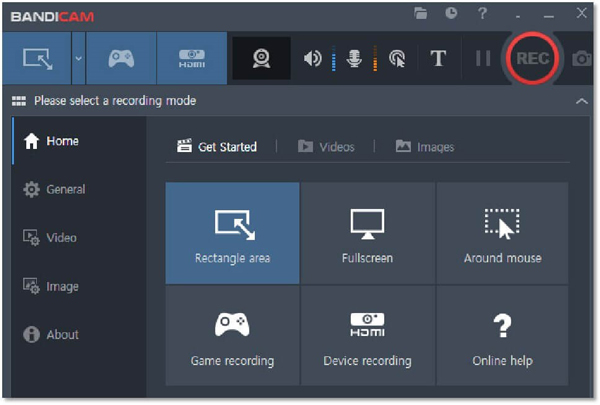Select game recording mode gamepad in toolbar
The width and height of the screenshot is (600, 405).
click(121, 59)
